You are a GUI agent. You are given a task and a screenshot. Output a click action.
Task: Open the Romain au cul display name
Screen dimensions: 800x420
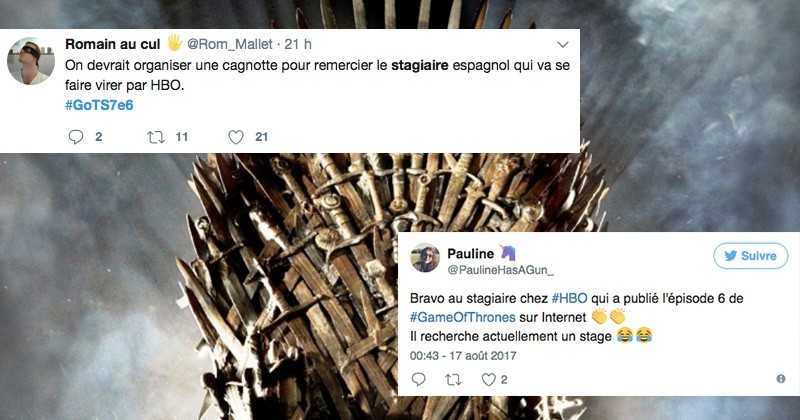click(x=113, y=44)
